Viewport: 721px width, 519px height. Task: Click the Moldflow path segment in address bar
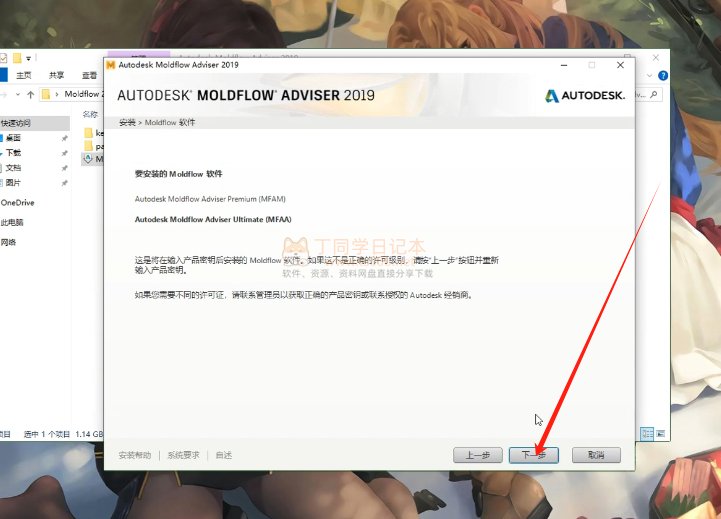tap(84, 94)
